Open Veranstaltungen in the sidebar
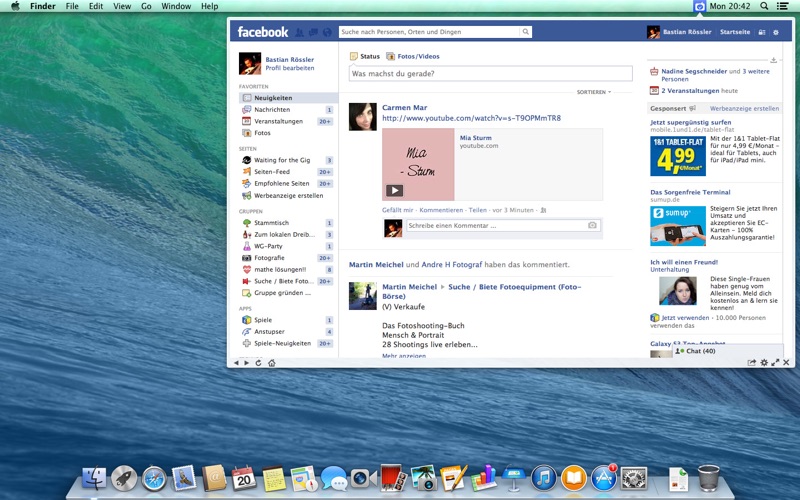The image size is (800, 500). click(x=288, y=121)
